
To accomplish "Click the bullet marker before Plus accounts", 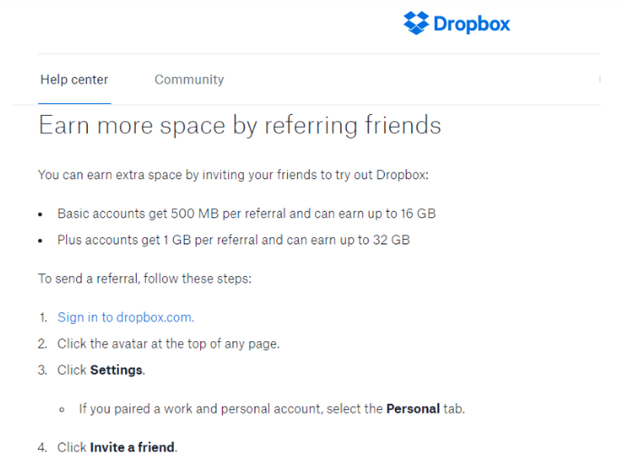I will [x=41, y=241].
